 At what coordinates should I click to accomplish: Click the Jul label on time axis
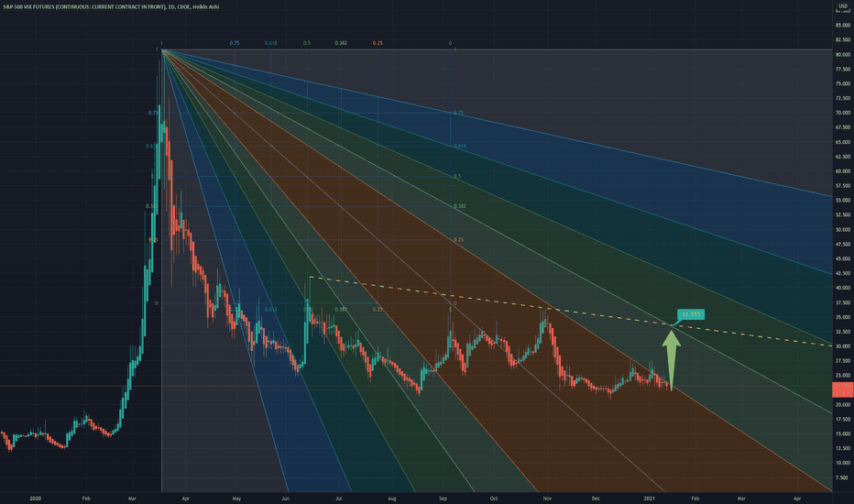pyautogui.click(x=338, y=498)
